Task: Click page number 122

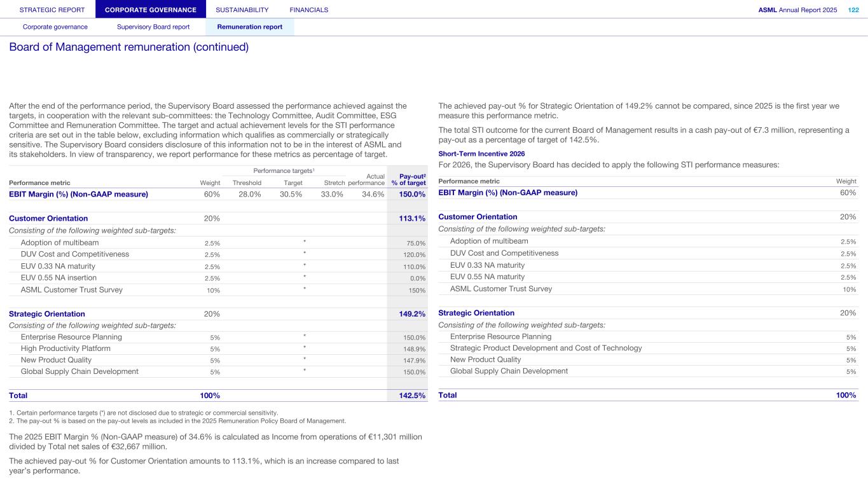Action: click(853, 10)
